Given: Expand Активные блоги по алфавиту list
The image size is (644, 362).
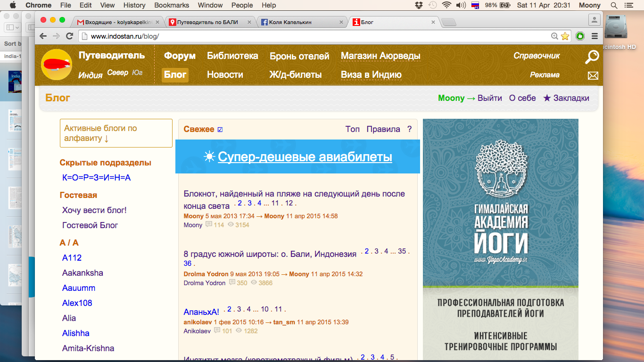Looking at the screenshot, I should pyautogui.click(x=116, y=133).
